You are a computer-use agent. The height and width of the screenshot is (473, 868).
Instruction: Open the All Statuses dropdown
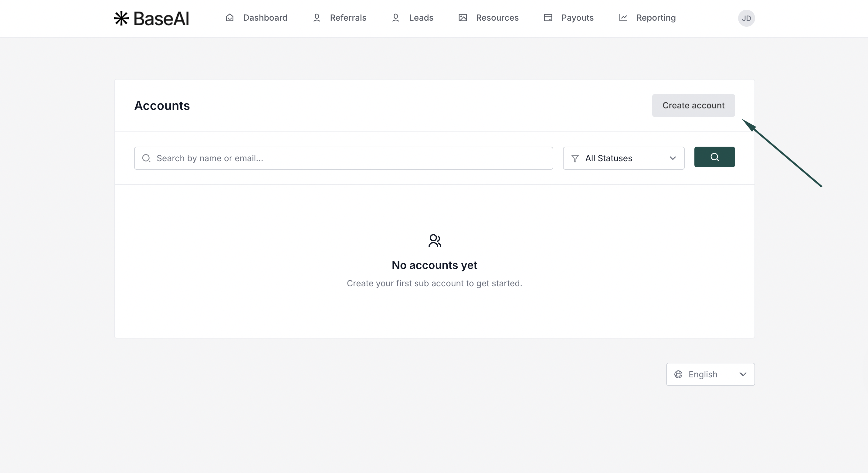(x=623, y=158)
